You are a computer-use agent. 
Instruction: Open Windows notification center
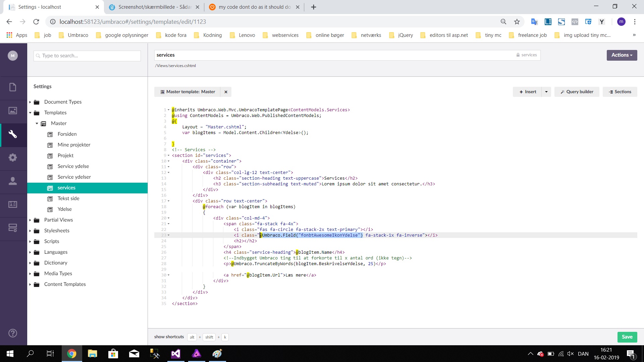[x=631, y=354]
